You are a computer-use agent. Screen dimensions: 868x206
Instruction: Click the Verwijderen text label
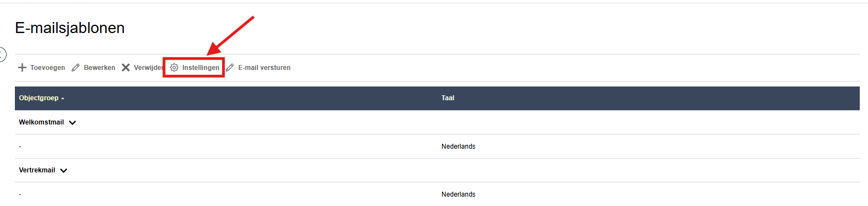point(149,68)
